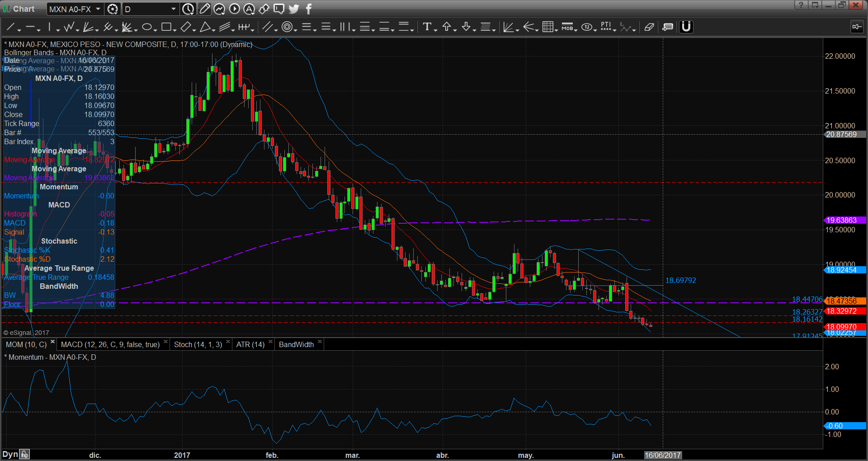The height and width of the screenshot is (461, 868).
Task: Open the window options dropdown near help
Action: (815, 5)
